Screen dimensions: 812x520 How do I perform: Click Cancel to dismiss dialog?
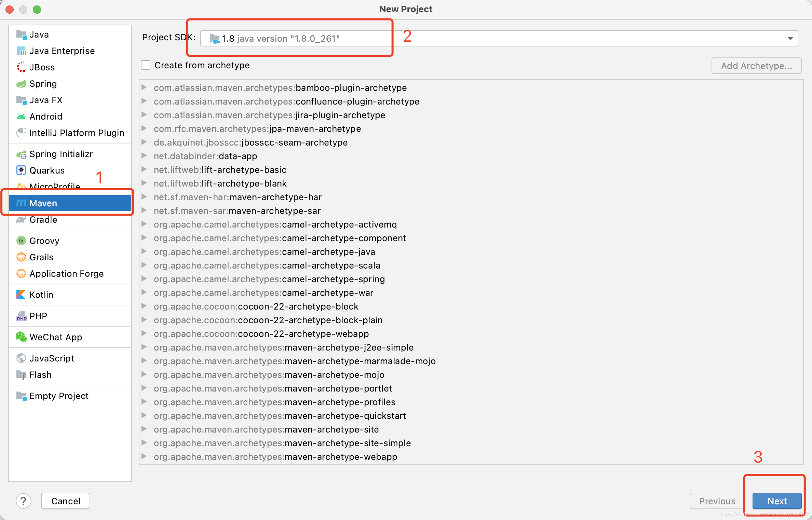pyautogui.click(x=65, y=501)
